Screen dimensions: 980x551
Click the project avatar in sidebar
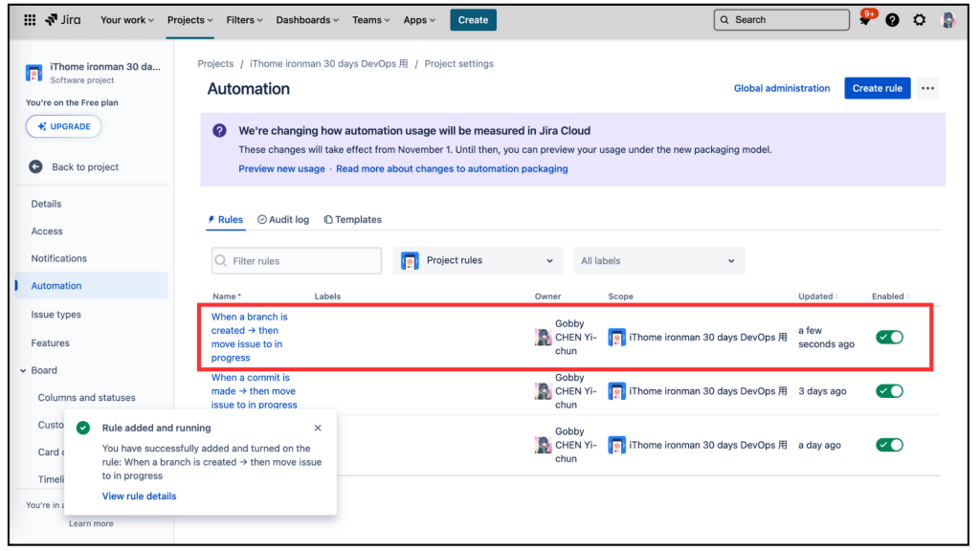tap(33, 73)
